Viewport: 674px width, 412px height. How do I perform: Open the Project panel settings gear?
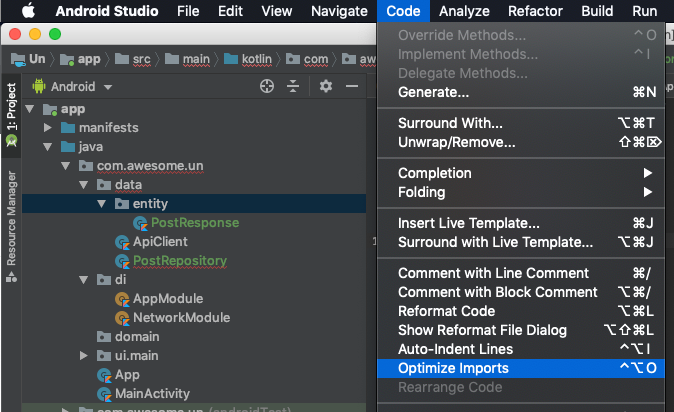[325, 86]
